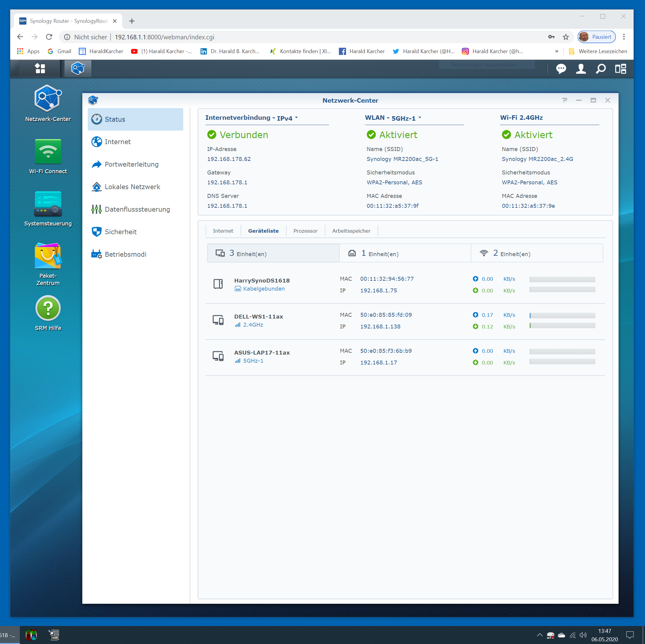Bookmark this page with the star icon
The height and width of the screenshot is (644, 645).
(x=566, y=37)
